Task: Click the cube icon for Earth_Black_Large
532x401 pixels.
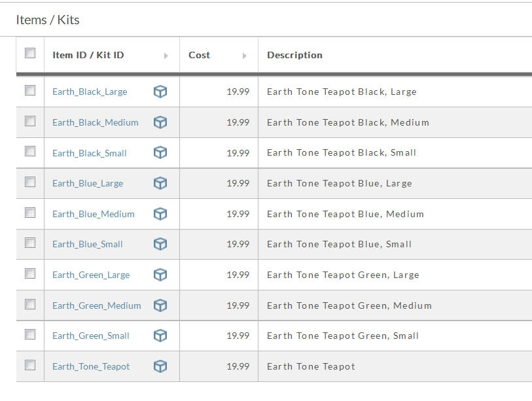Action: pos(160,92)
